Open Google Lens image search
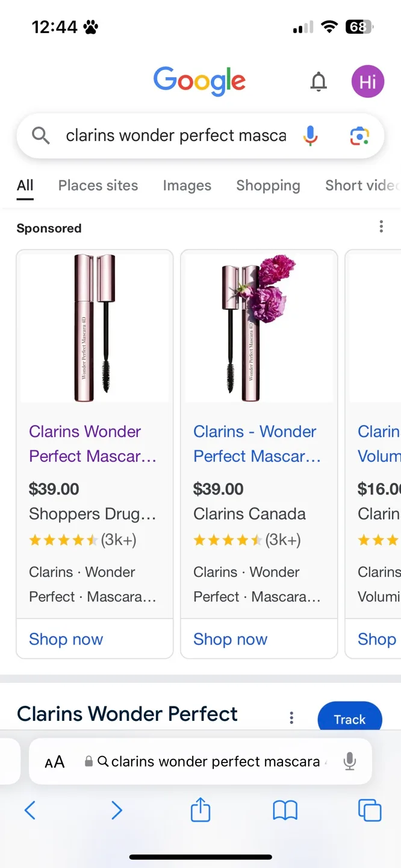 (x=359, y=137)
